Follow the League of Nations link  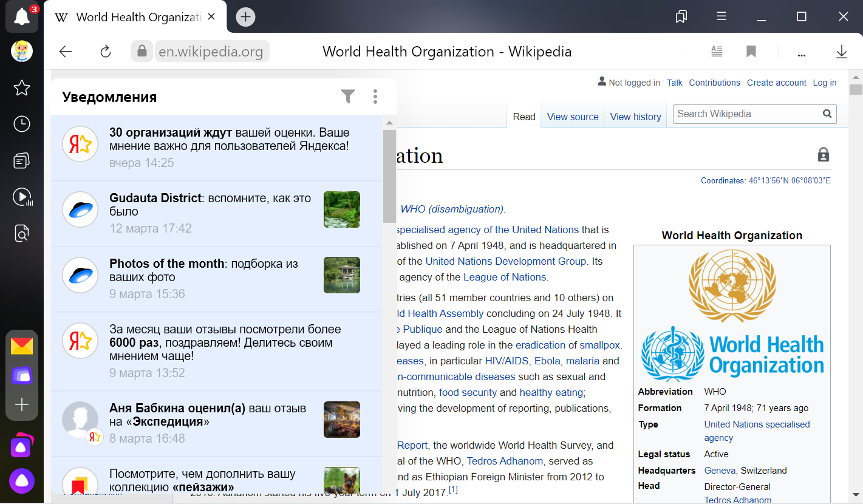[x=505, y=277]
